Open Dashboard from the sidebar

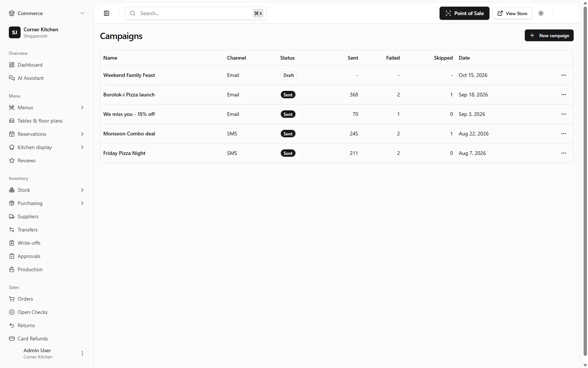pyautogui.click(x=47, y=65)
